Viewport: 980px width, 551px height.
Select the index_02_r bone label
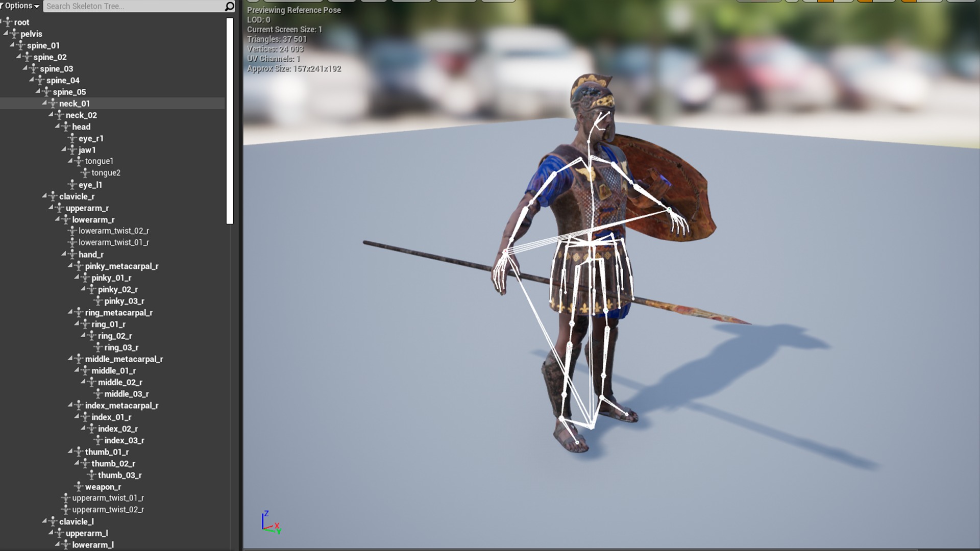pos(118,429)
